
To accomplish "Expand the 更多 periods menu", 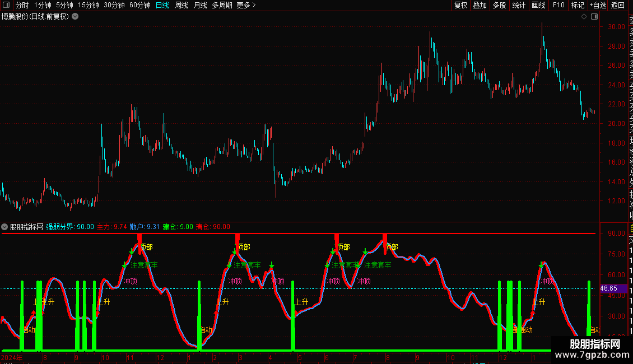I will pos(246,5).
